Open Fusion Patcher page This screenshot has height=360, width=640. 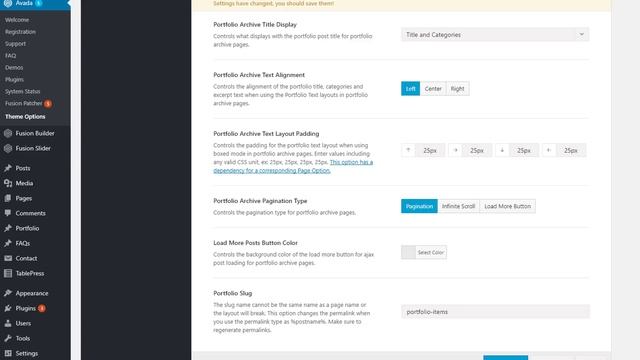tap(23, 103)
